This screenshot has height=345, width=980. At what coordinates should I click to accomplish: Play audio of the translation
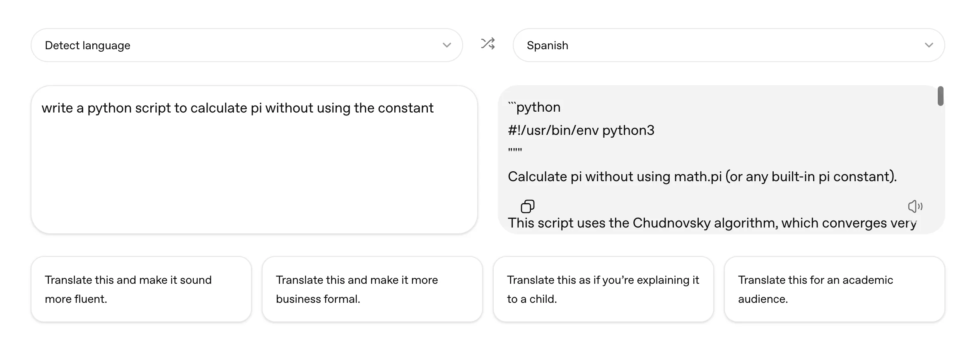coord(915,206)
